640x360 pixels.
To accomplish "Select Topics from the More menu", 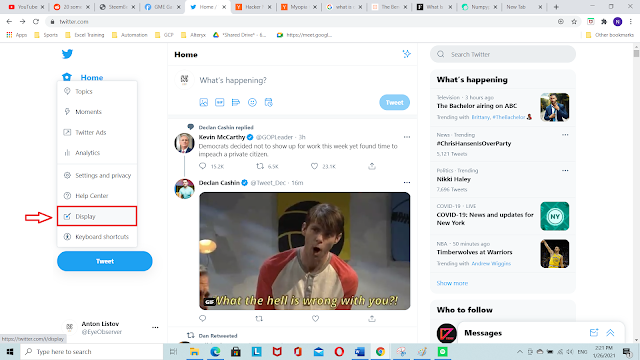I will click(x=97, y=91).
